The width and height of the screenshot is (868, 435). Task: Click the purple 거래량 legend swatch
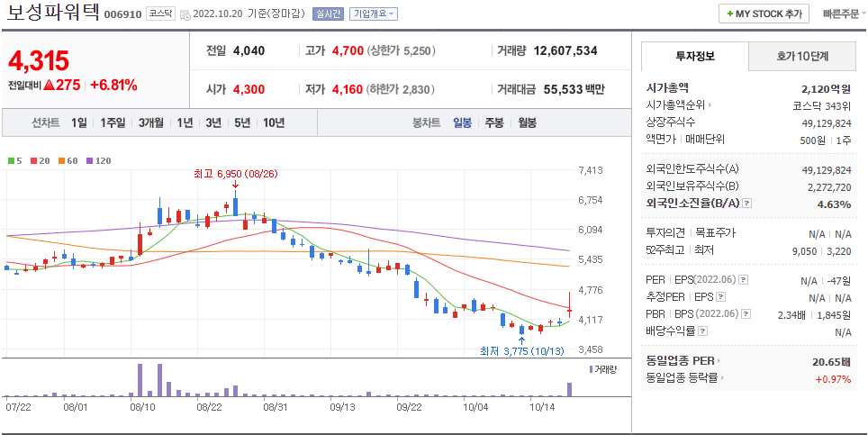coord(592,369)
